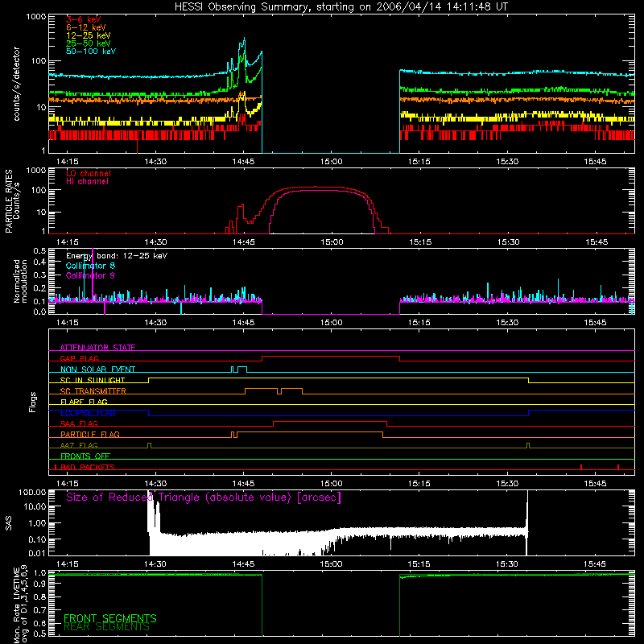Click the 'counts/s/detector' y-axis title
Screen dimensions: 644x644
[x=16, y=84]
